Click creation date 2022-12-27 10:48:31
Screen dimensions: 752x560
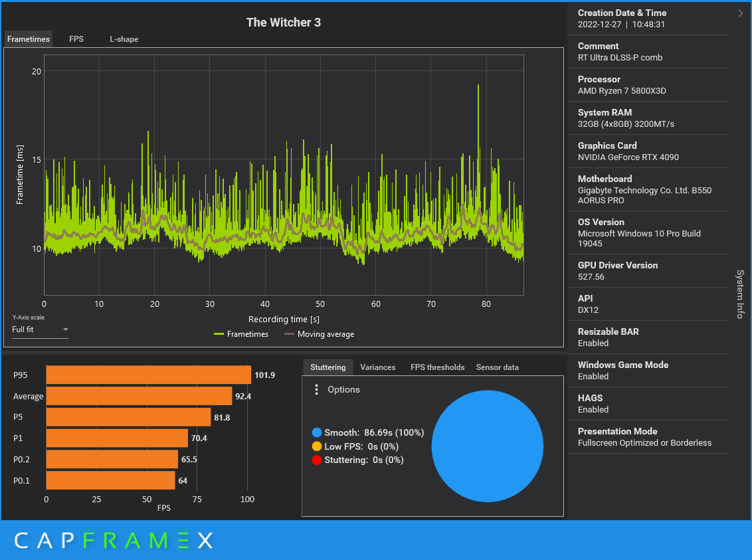(x=621, y=25)
